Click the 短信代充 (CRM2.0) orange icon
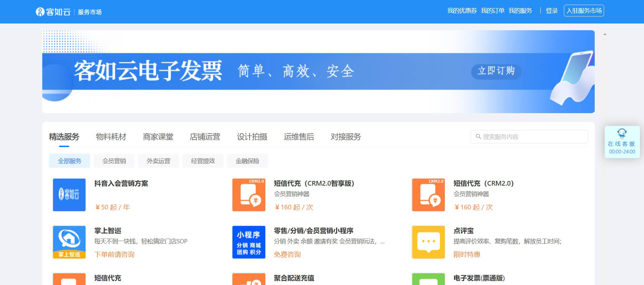644x285 pixels. tap(428, 195)
